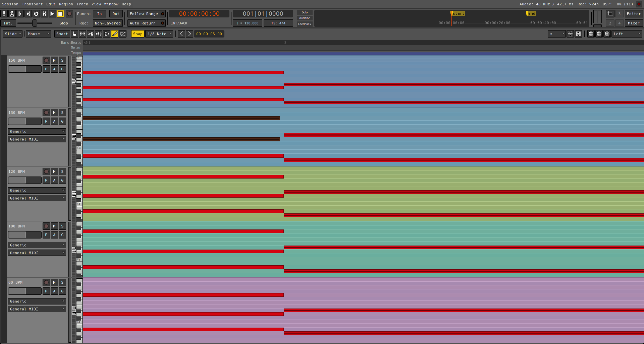Viewport: 644px width, 344px height.
Task: Open the Slide edit mode dropdown
Action: click(13, 34)
